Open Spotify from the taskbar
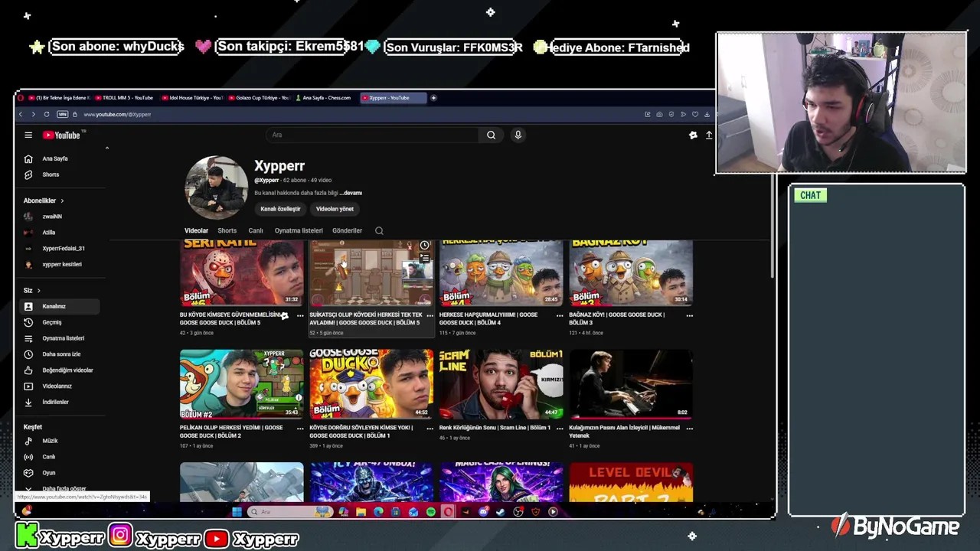 (431, 512)
